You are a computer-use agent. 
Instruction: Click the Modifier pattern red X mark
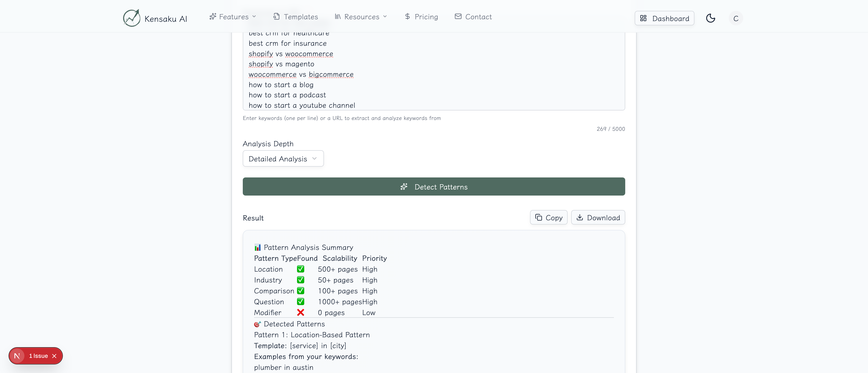(x=300, y=313)
